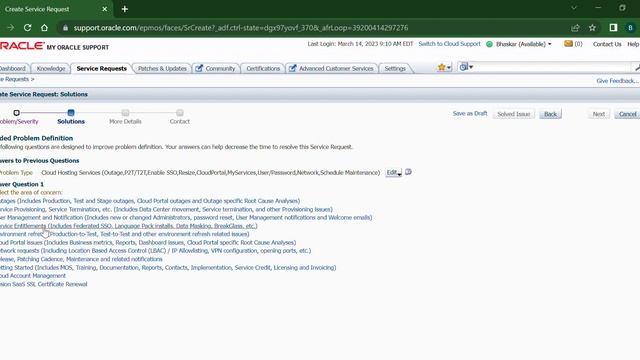
Task: Expand the Bhaskar (Available) user menu
Action: coord(523,44)
